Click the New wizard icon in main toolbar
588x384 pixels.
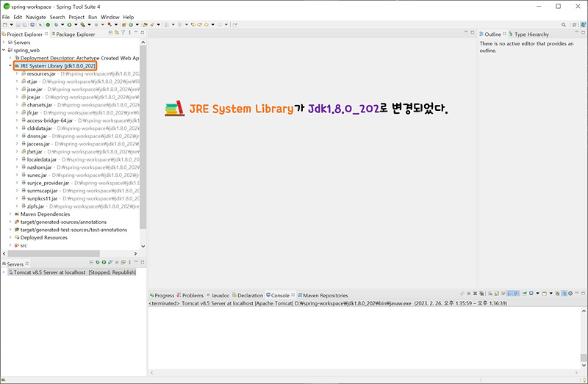tap(5, 25)
